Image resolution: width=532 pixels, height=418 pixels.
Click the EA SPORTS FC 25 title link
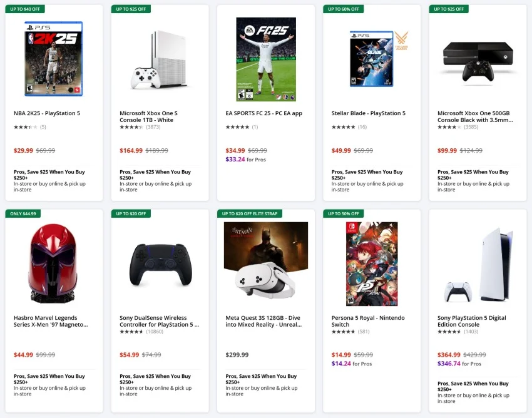pos(263,113)
